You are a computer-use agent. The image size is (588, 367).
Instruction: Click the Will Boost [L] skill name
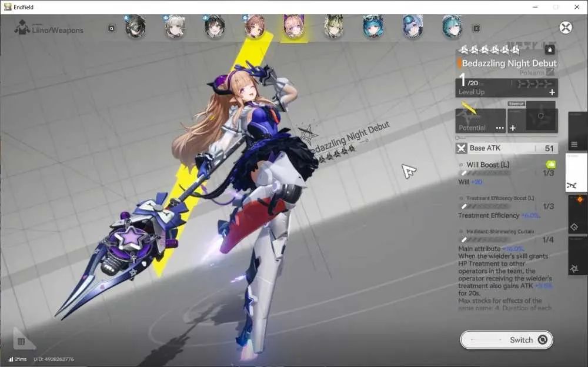click(x=488, y=165)
